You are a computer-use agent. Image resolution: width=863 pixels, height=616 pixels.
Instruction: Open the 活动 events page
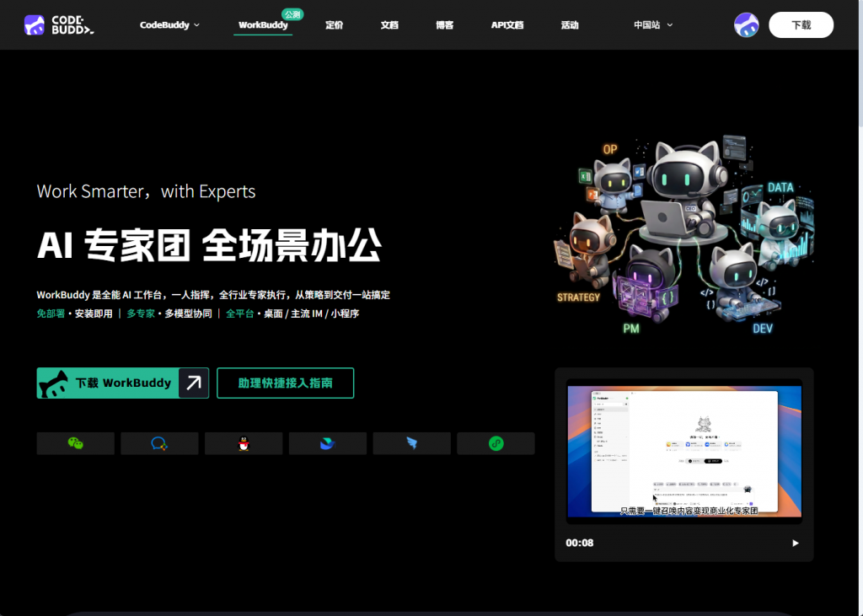click(x=570, y=24)
